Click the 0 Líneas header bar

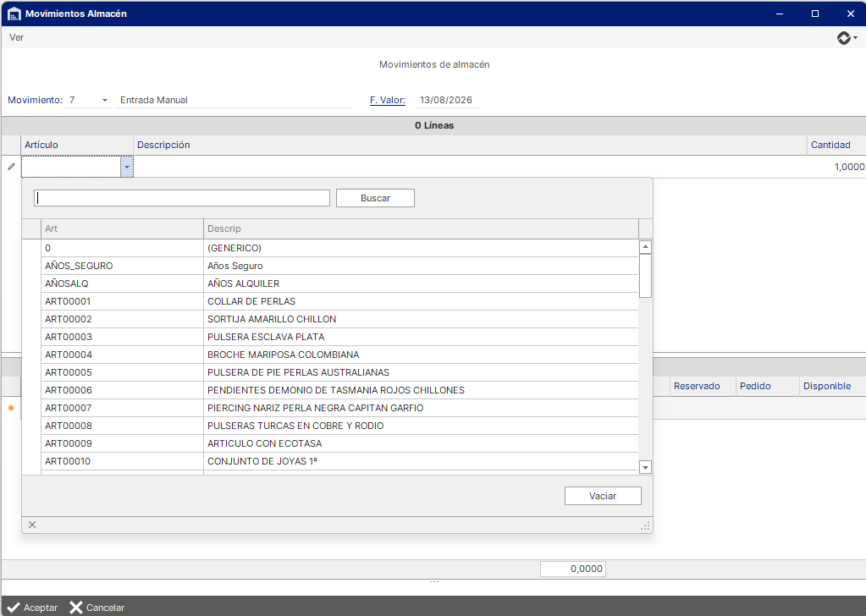tap(433, 126)
